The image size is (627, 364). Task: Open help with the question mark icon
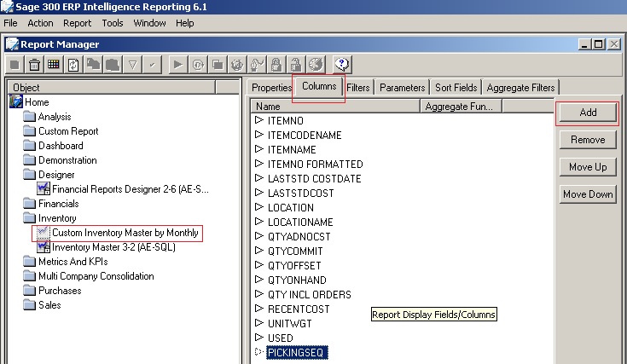[342, 64]
